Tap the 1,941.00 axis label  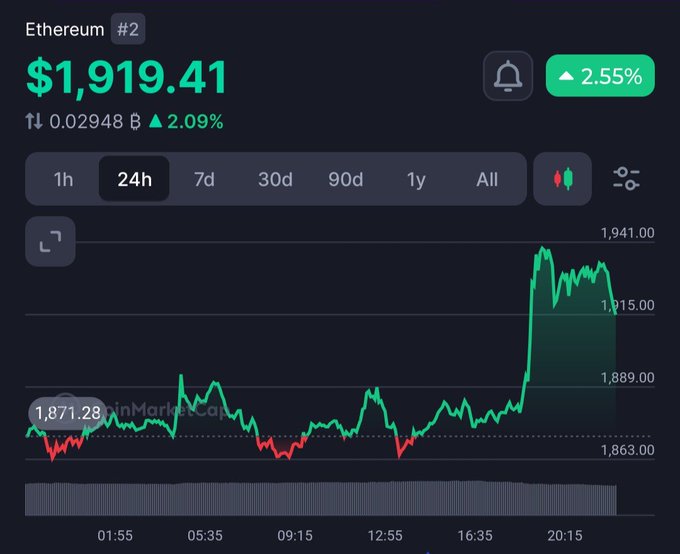(x=628, y=233)
